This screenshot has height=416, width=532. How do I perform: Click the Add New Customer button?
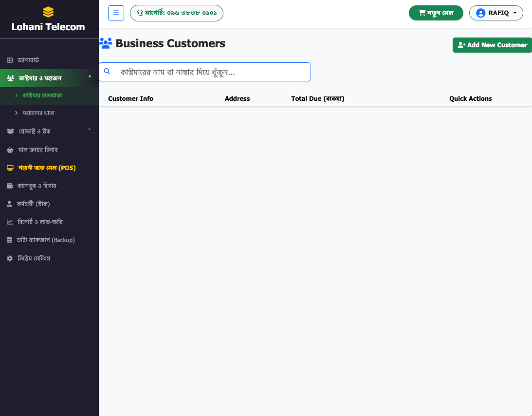492,45
